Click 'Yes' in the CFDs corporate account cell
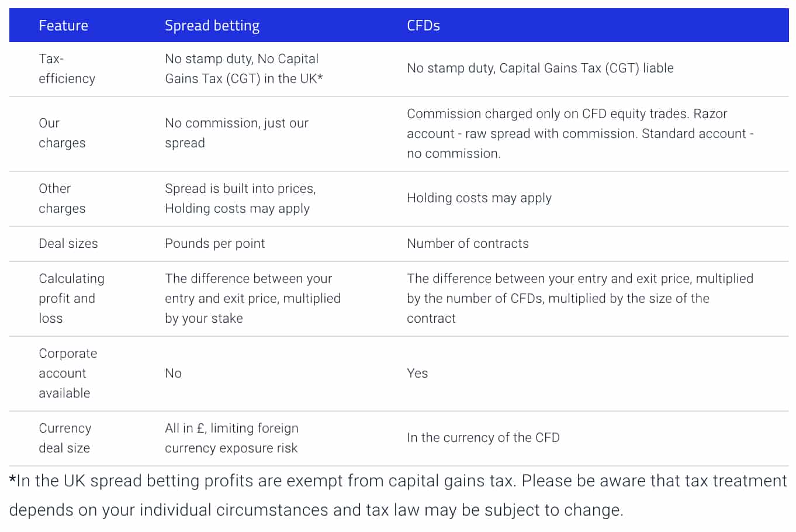 417,374
